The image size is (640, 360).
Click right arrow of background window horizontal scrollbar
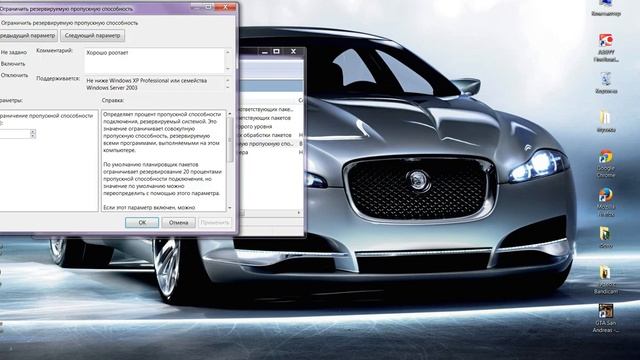click(299, 213)
